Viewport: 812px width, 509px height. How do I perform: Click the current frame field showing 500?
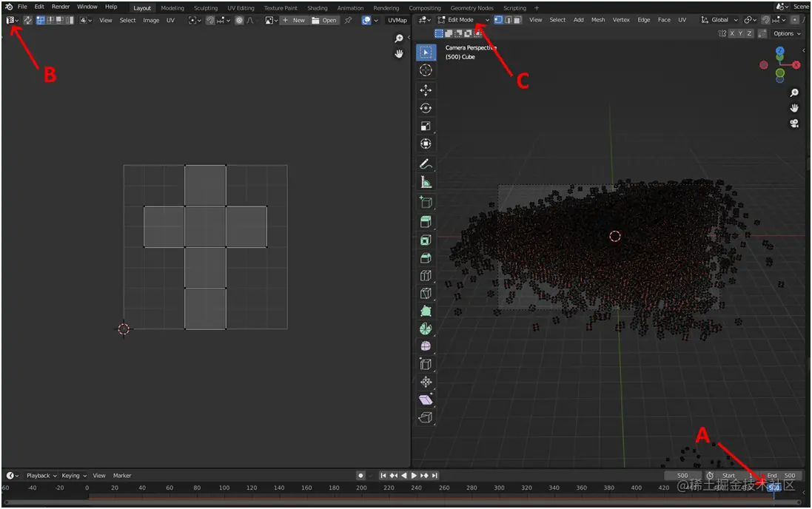click(682, 476)
